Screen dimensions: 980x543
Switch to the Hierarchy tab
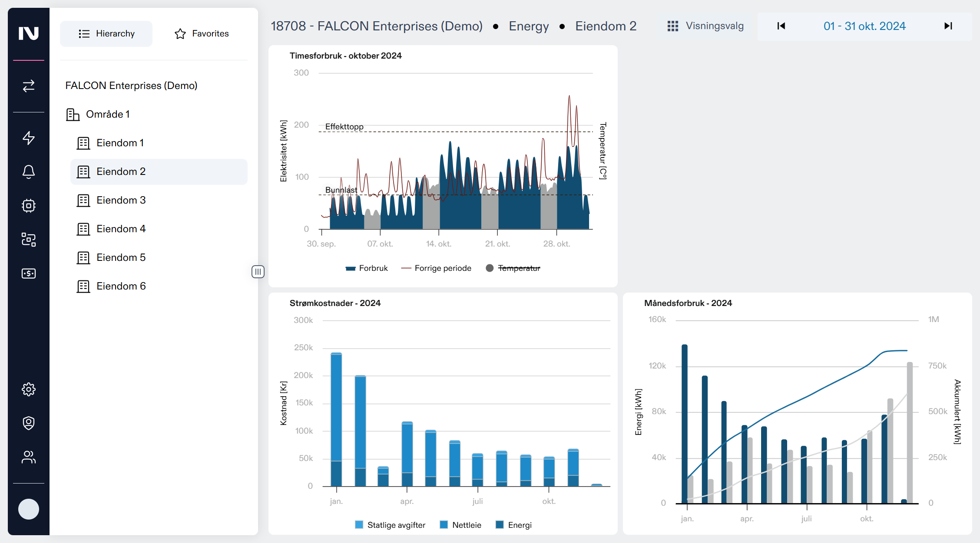[106, 33]
